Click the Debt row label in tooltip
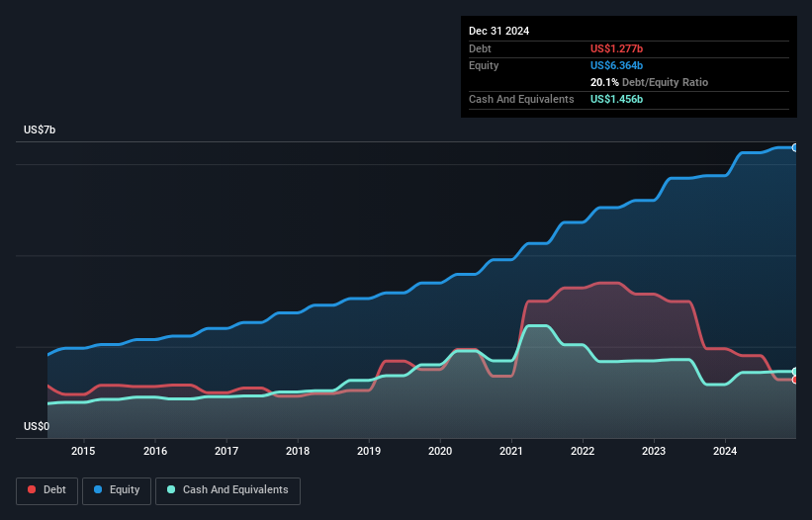Screen dimensions: 812x520 coord(480,48)
